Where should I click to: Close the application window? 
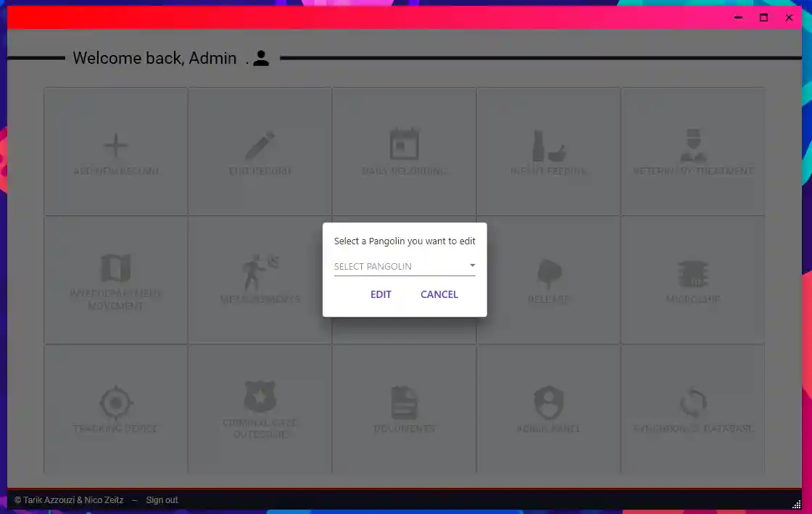790,17
